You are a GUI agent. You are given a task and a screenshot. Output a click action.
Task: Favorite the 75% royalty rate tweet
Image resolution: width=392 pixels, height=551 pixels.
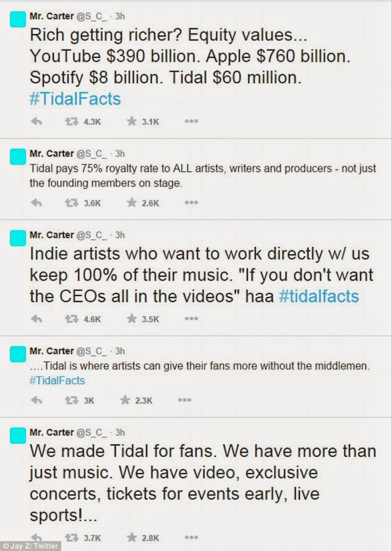coord(131,202)
